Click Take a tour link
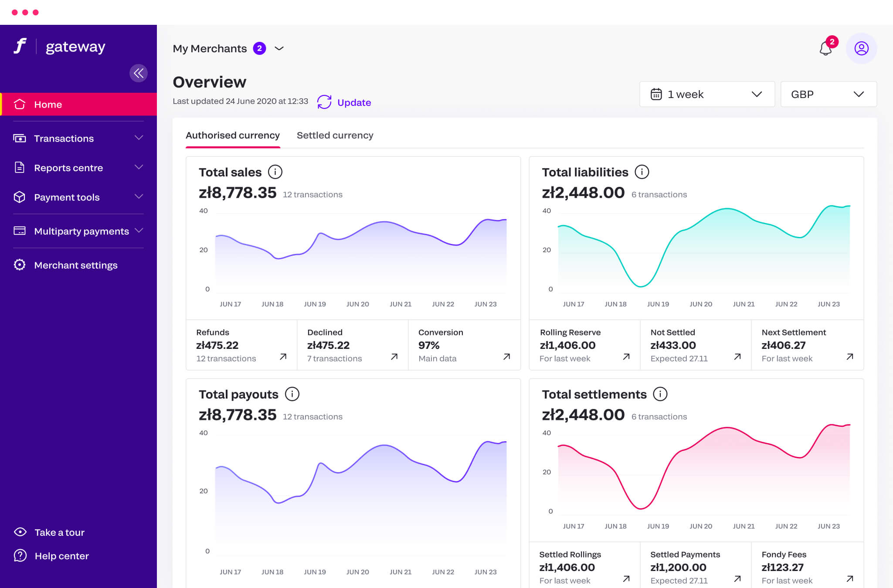 pos(59,532)
